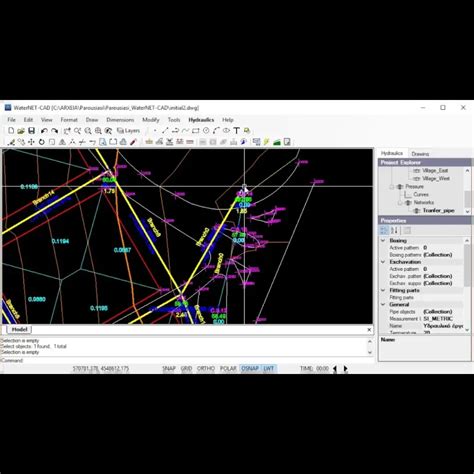The width and height of the screenshot is (474, 474).
Task: Select Tranfer_pipe network in tree
Action: (x=438, y=211)
